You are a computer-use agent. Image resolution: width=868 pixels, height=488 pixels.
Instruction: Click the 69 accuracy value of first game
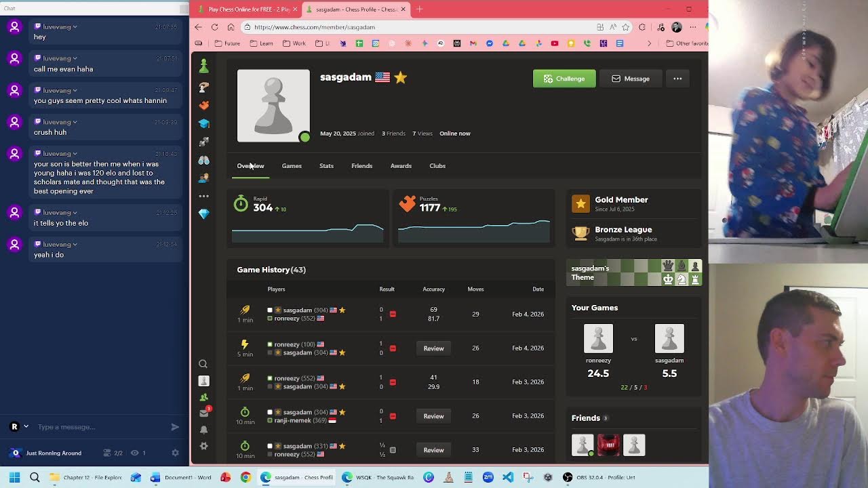433,310
